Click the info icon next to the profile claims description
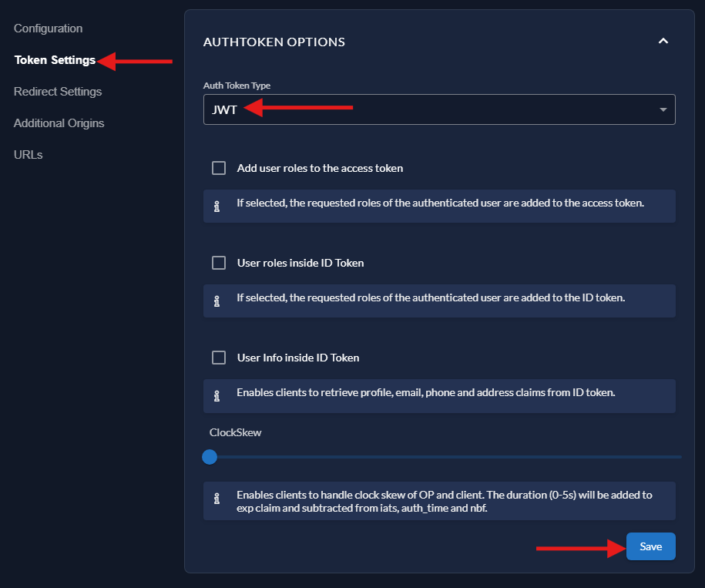 tap(217, 395)
